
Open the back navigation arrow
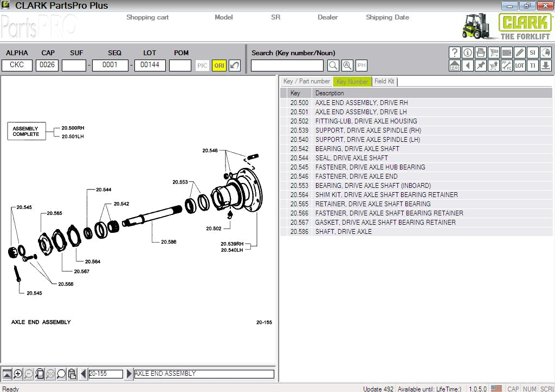tap(467, 66)
